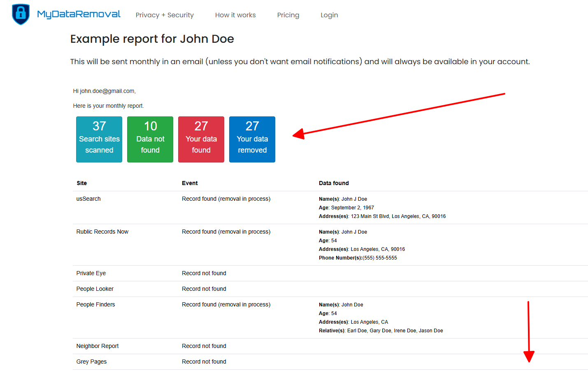Image resolution: width=588 pixels, height=371 pixels.
Task: Click the Example report for John Doe heading
Action: click(x=152, y=39)
